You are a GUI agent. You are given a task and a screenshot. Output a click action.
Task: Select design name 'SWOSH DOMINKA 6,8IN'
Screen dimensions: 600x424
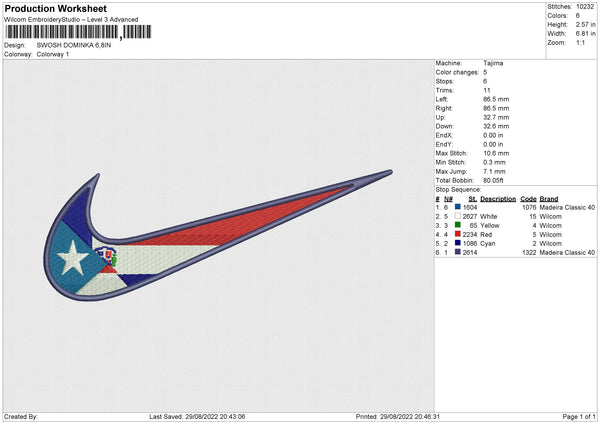[x=74, y=45]
